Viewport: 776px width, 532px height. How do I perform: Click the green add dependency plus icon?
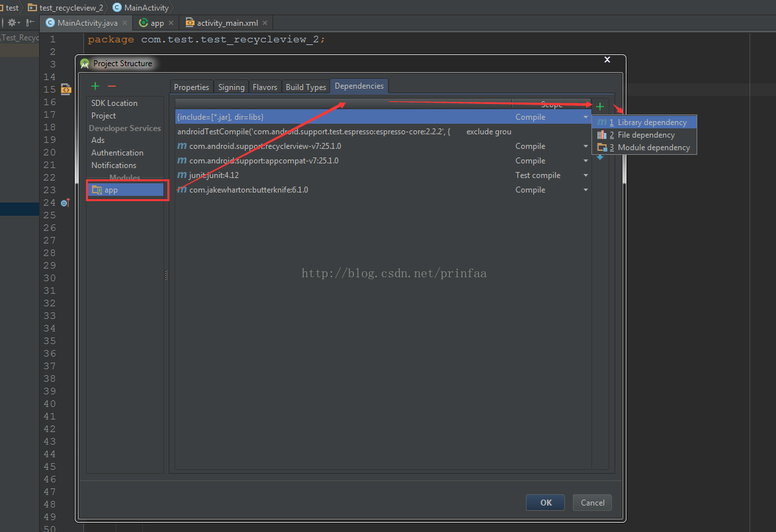pos(600,107)
